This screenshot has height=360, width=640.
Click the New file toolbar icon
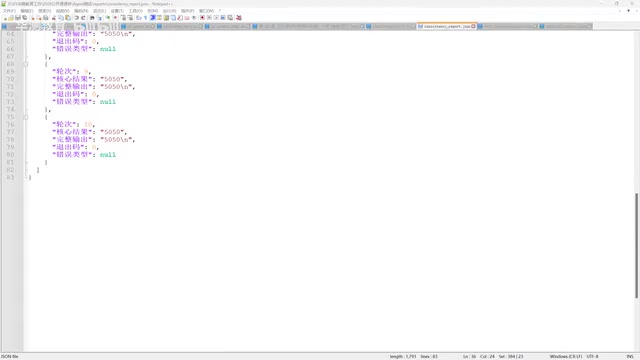pyautogui.click(x=4, y=18)
